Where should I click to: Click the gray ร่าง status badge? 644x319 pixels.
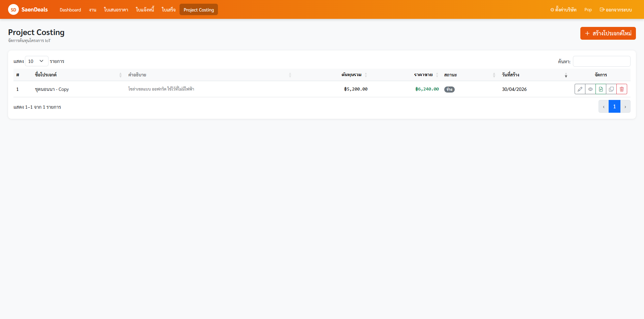pos(449,90)
